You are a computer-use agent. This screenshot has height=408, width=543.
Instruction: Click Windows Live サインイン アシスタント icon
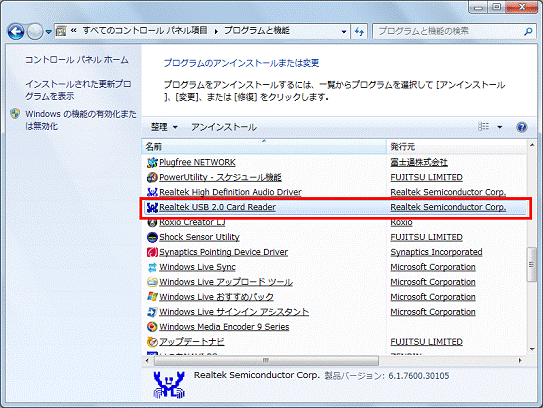click(152, 312)
